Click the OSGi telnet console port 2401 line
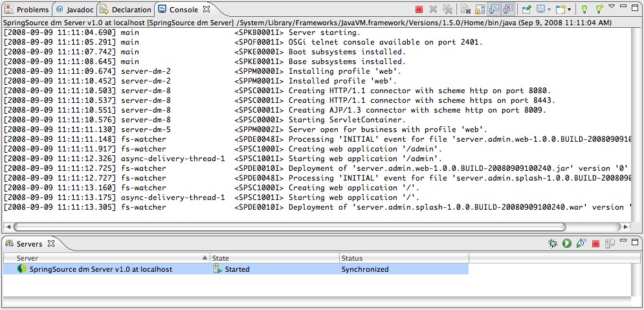This screenshot has height=310, width=644. (x=243, y=42)
